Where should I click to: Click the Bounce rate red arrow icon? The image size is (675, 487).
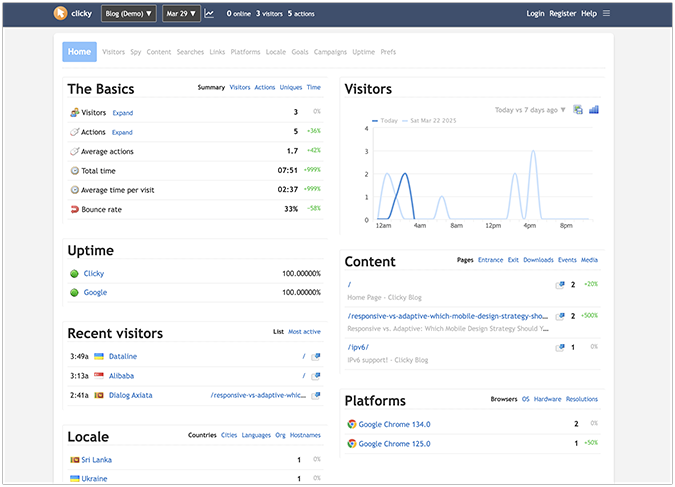[74, 209]
